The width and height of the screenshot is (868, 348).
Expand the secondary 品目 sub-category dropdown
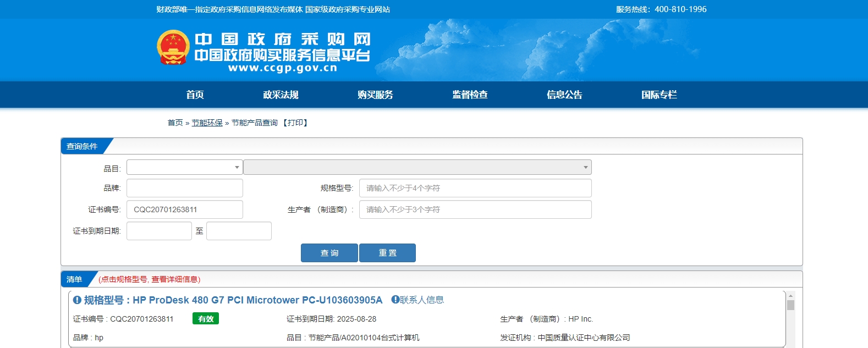click(417, 167)
